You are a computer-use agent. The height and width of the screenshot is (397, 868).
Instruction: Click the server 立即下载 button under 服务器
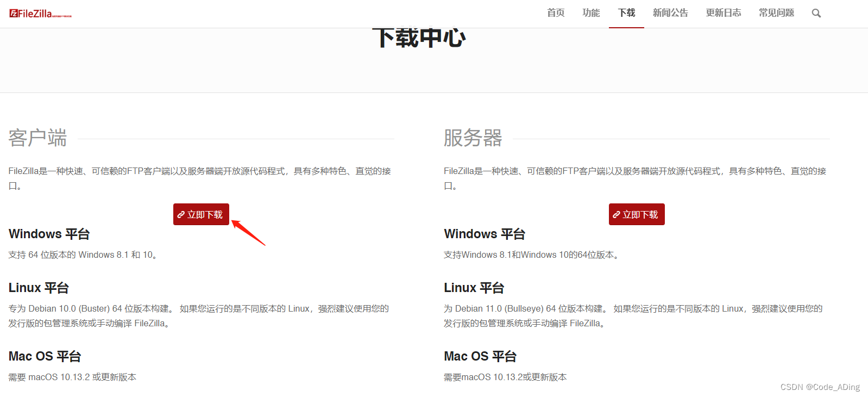pos(637,214)
